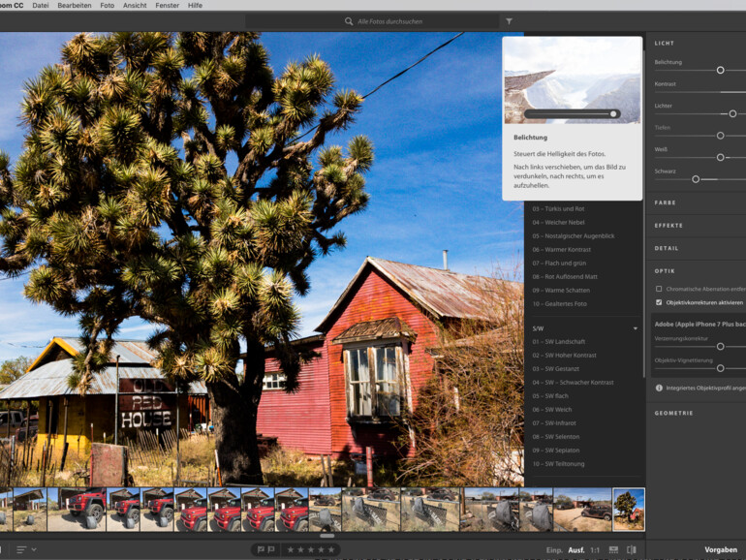Open the Fenster menu
Screen dimensions: 746x560
(167, 5)
